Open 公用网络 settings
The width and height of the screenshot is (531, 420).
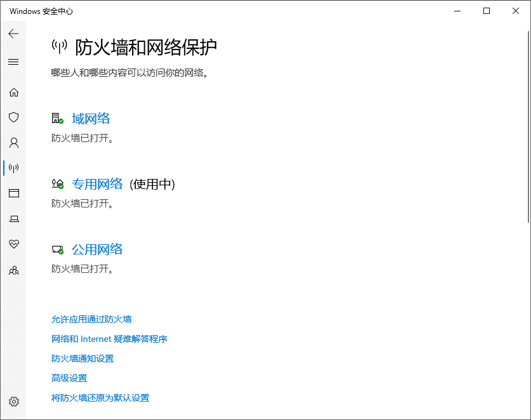coord(97,249)
